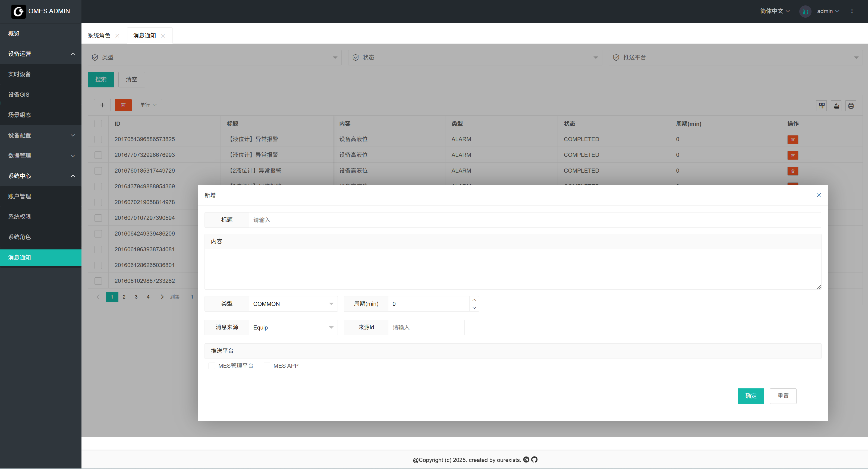868x469 pixels.
Task: Click the export table icon
Action: coord(836,106)
